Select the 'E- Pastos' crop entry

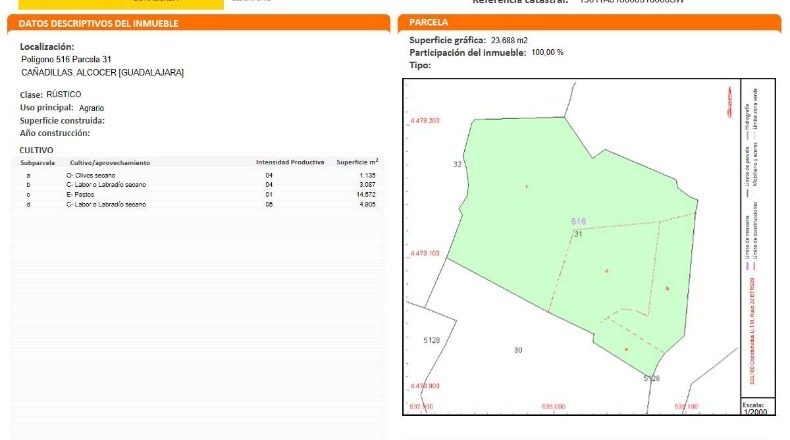click(80, 195)
